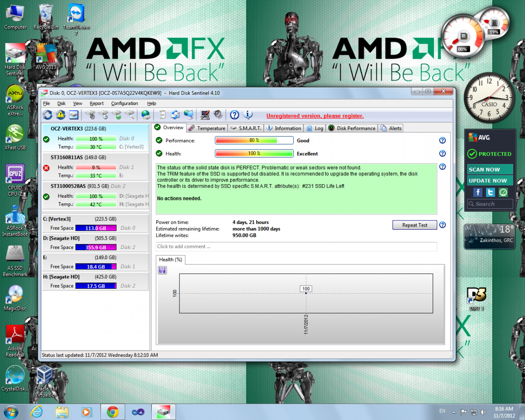This screenshot has width=525, height=420.
Task: Select the H: [Seagate HD] partition entry
Action: tap(95, 281)
